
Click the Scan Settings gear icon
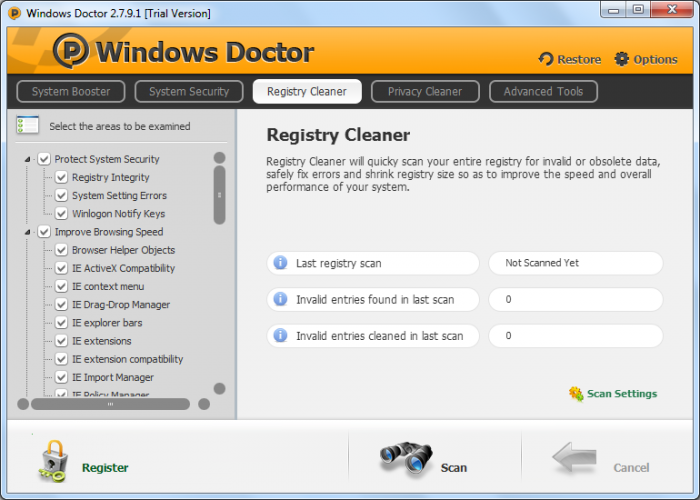click(x=576, y=394)
